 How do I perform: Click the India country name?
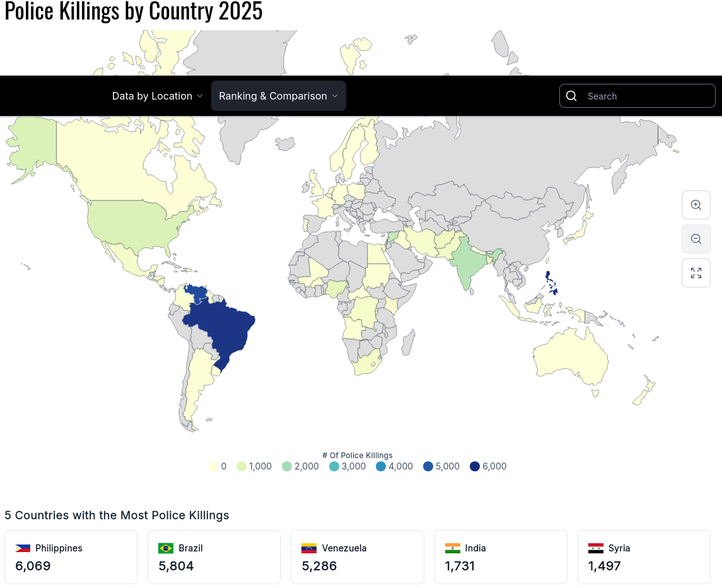pos(475,548)
